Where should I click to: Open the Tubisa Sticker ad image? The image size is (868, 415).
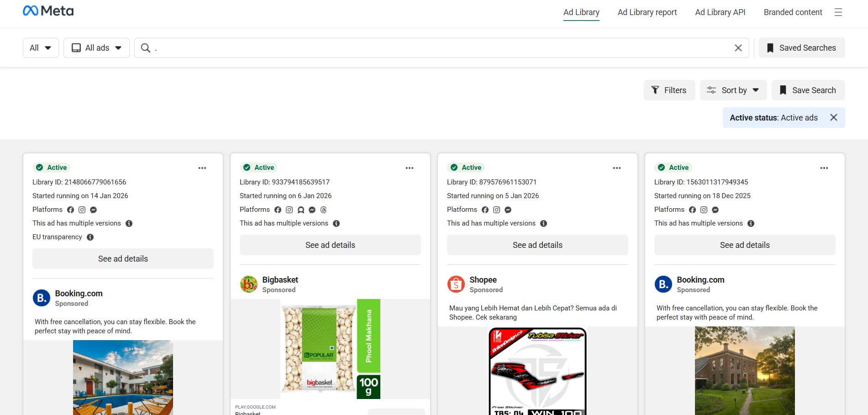pyautogui.click(x=537, y=371)
